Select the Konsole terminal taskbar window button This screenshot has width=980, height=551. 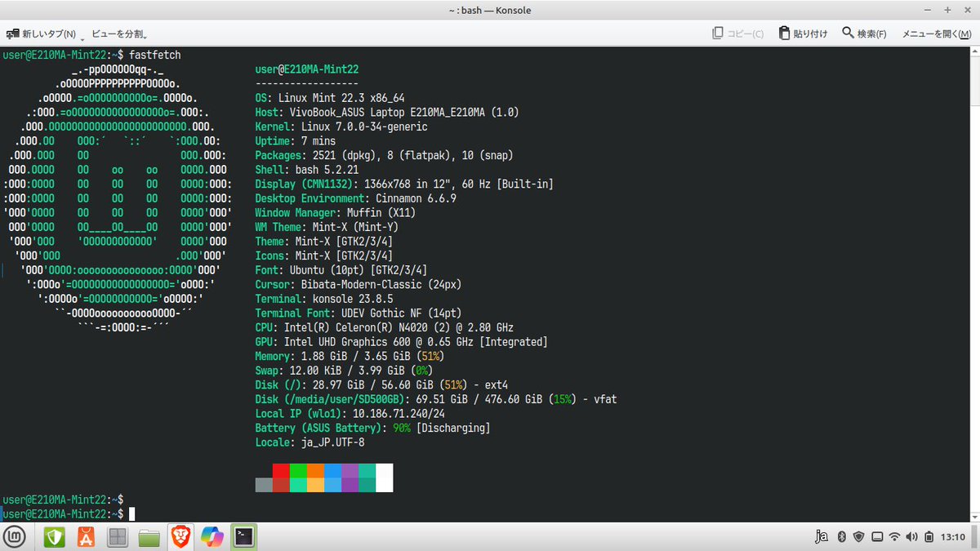coord(243,536)
